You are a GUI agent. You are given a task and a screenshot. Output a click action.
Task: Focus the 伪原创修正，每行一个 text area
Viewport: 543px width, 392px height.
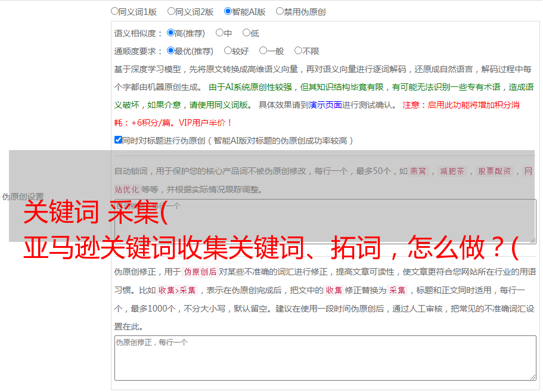(x=325, y=358)
